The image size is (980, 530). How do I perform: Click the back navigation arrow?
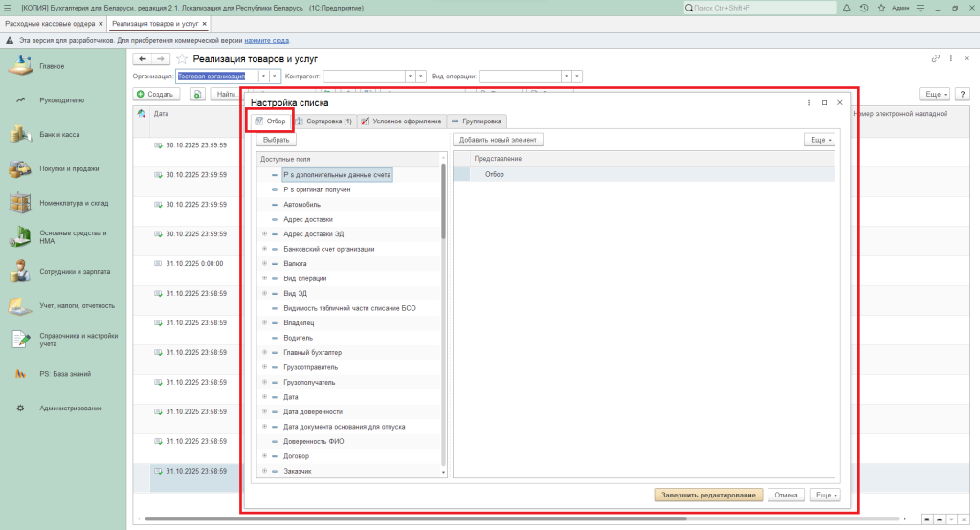tap(144, 59)
